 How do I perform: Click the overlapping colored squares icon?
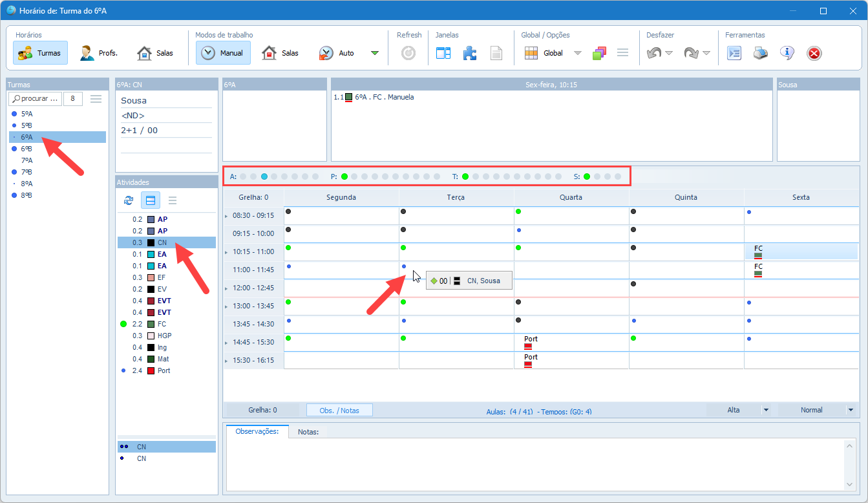[x=599, y=53]
